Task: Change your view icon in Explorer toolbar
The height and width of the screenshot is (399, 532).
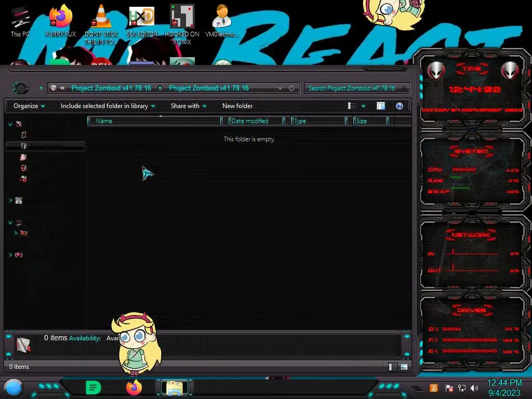Action: coord(352,106)
